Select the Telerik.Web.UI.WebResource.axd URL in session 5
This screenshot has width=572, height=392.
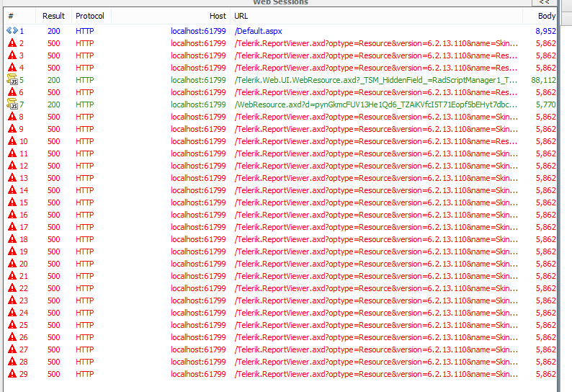376,80
